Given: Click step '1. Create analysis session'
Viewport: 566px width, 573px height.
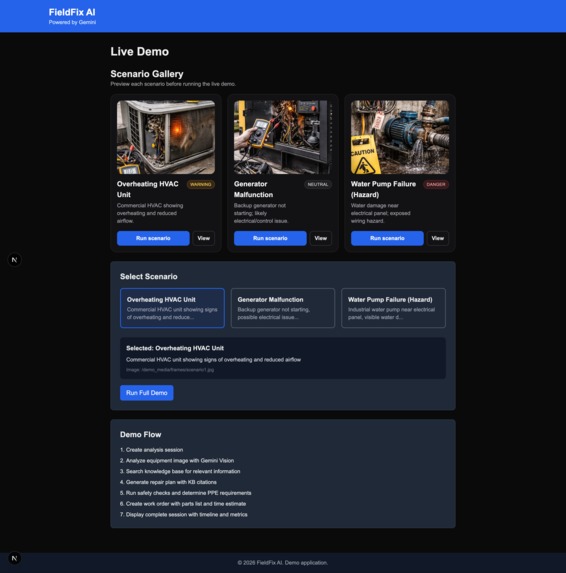Looking at the screenshot, I should point(152,450).
